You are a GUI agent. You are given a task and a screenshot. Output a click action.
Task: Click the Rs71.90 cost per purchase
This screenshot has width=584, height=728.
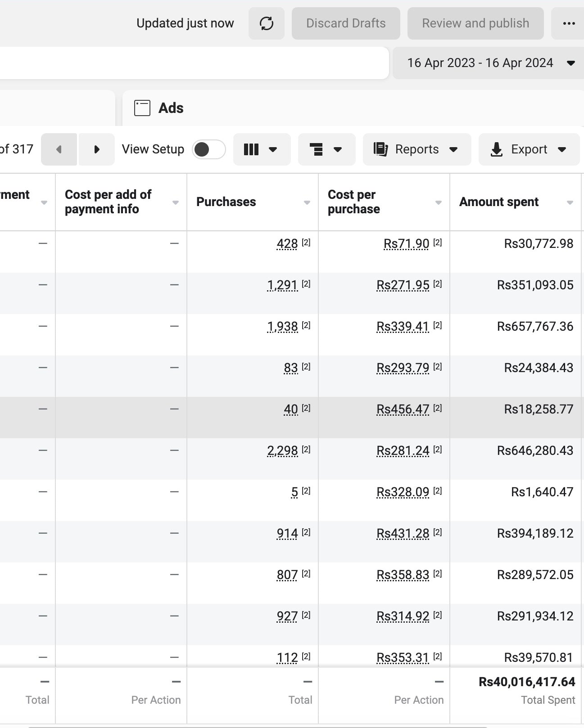click(x=406, y=244)
